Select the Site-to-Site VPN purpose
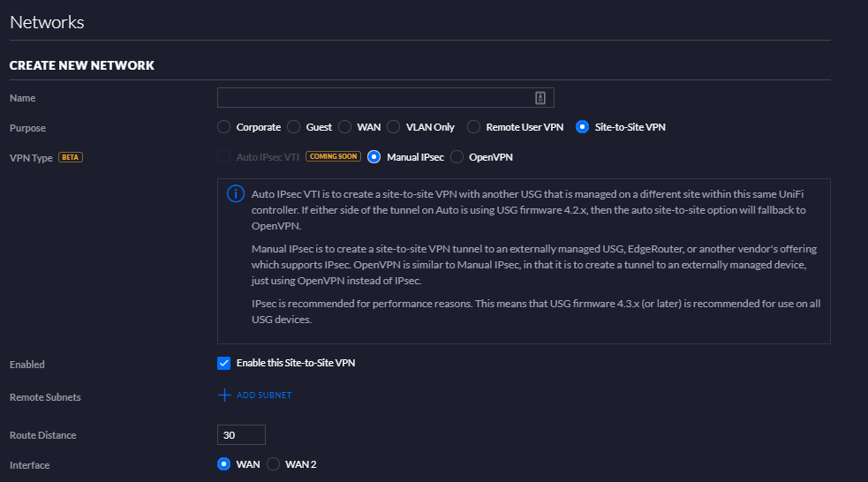 click(582, 127)
